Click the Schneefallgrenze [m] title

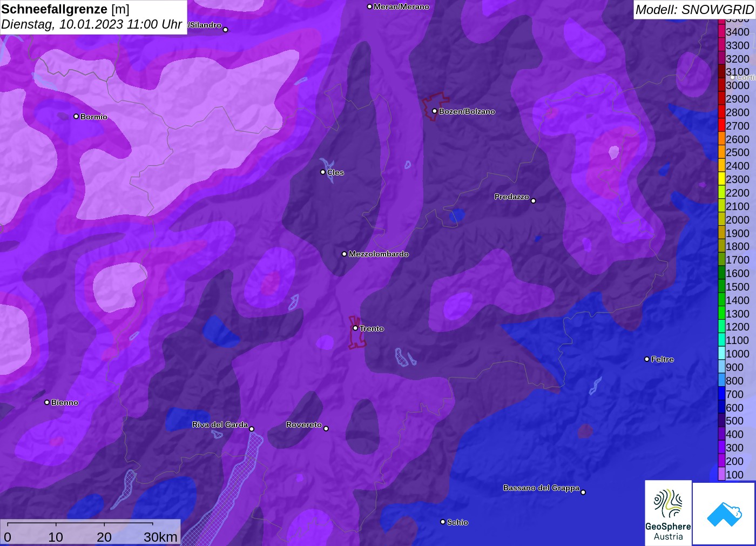65,9
